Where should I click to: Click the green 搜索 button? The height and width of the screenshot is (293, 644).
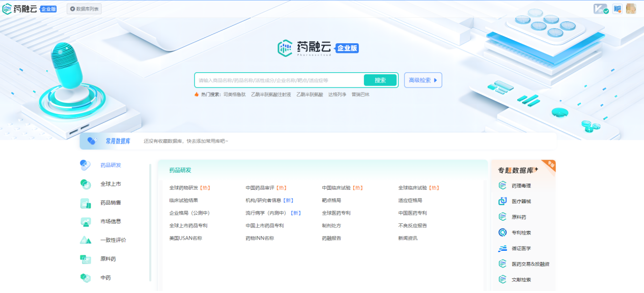pos(380,80)
